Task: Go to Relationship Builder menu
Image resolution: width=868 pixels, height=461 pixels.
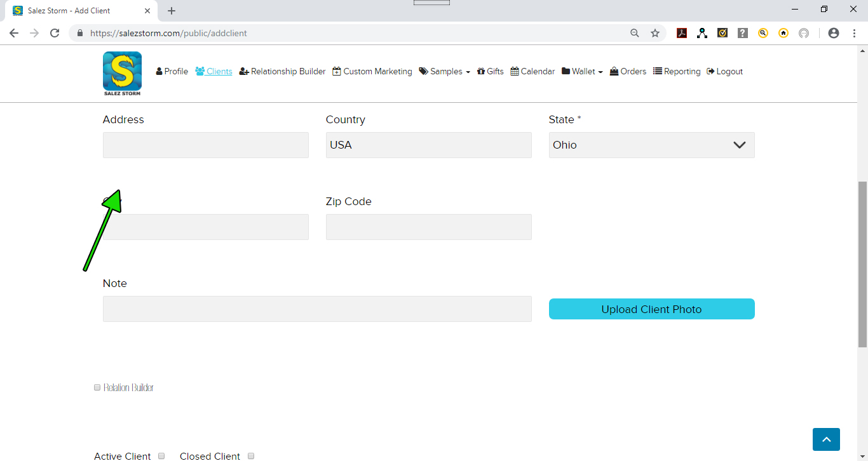Action: tap(282, 72)
